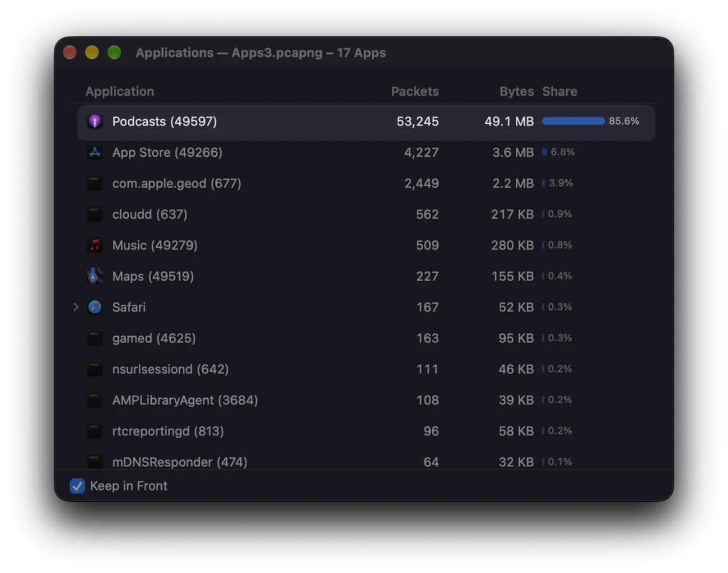The image size is (728, 573).
Task: Select the mDNSResponder (474) name
Action: [x=180, y=462]
